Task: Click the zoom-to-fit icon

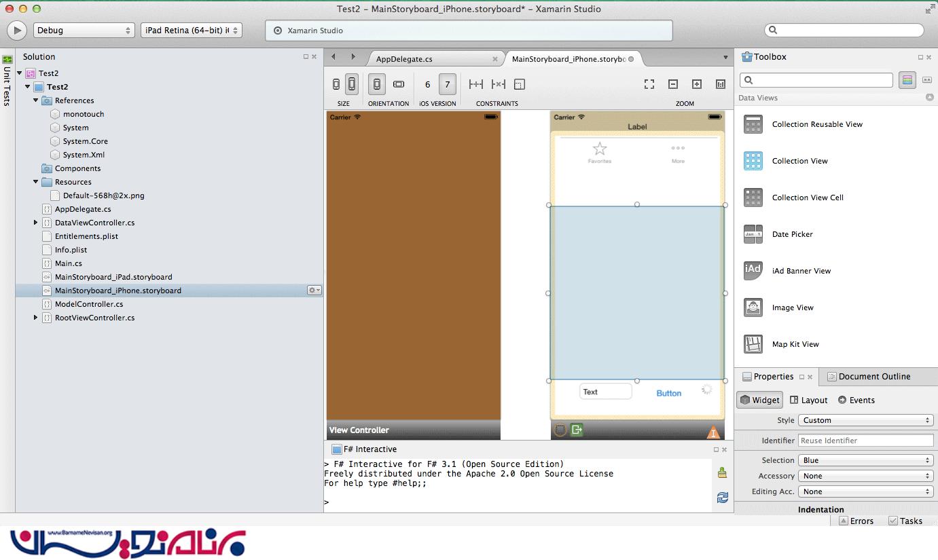Action: tap(649, 84)
